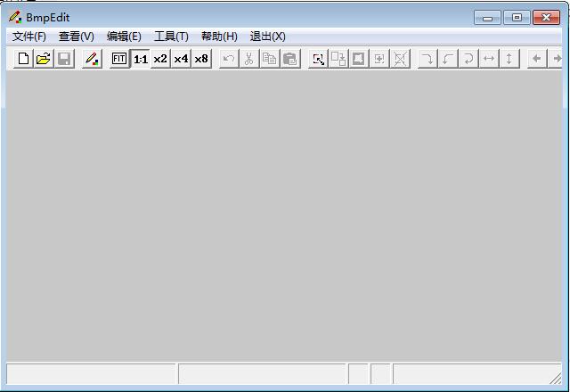
Task: Fit image to window with FIT
Action: [x=119, y=59]
